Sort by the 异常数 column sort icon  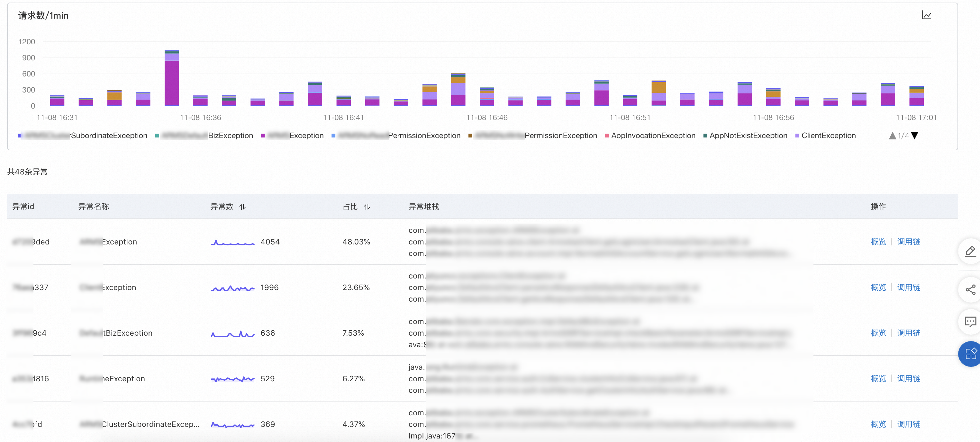tap(243, 207)
